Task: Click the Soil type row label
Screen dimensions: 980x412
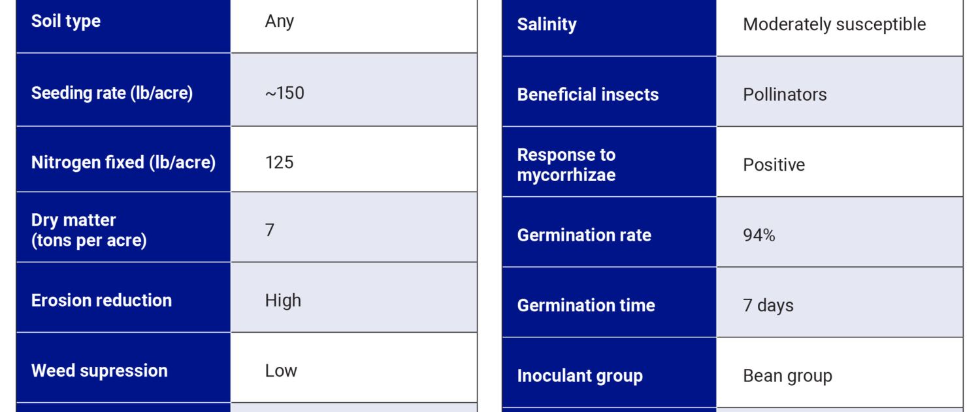Action: point(66,21)
